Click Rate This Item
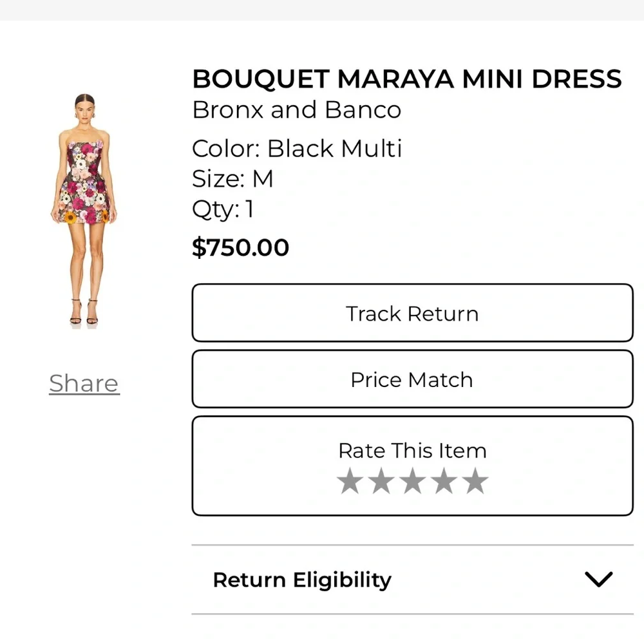This screenshot has height=644, width=644. click(x=412, y=451)
